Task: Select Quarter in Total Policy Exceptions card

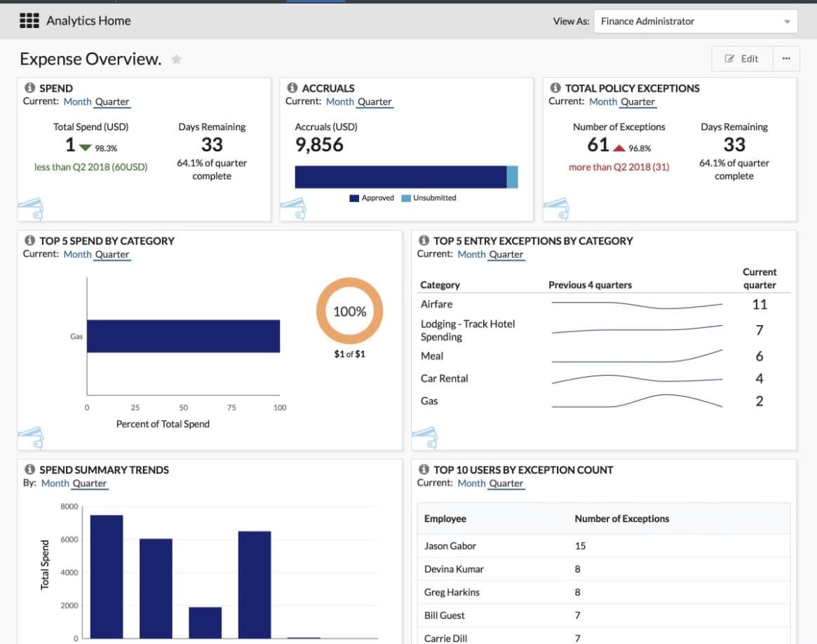Action: click(x=637, y=102)
